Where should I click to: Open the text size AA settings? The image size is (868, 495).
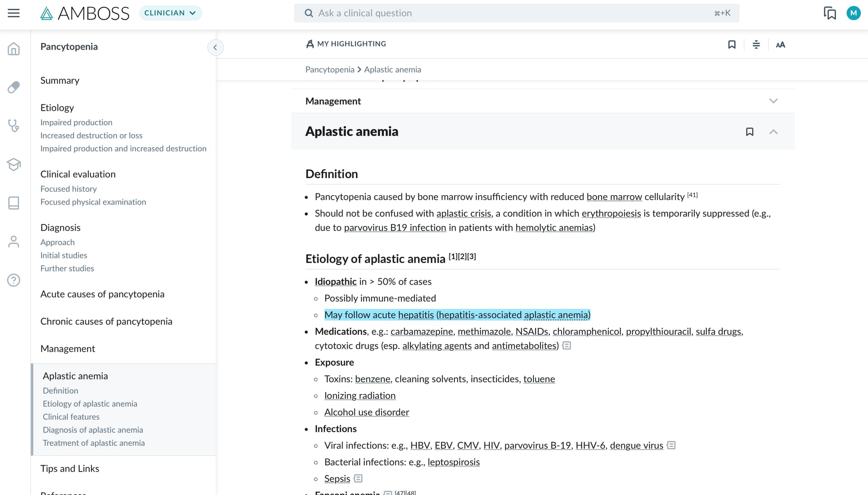780,45
